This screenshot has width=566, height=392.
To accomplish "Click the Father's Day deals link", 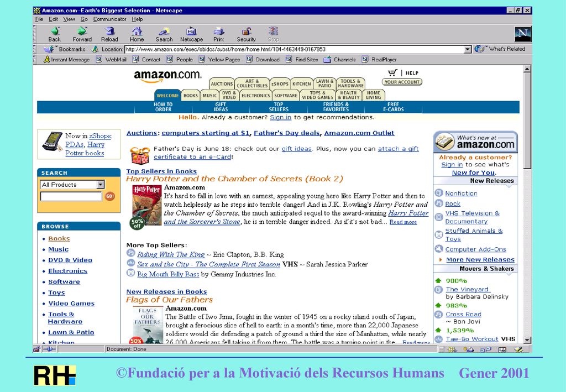I will (x=287, y=133).
